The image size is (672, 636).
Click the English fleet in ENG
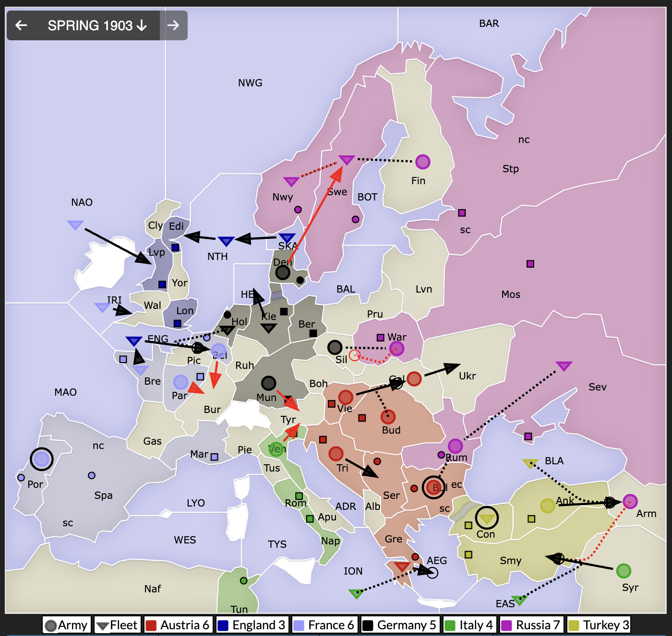point(134,341)
